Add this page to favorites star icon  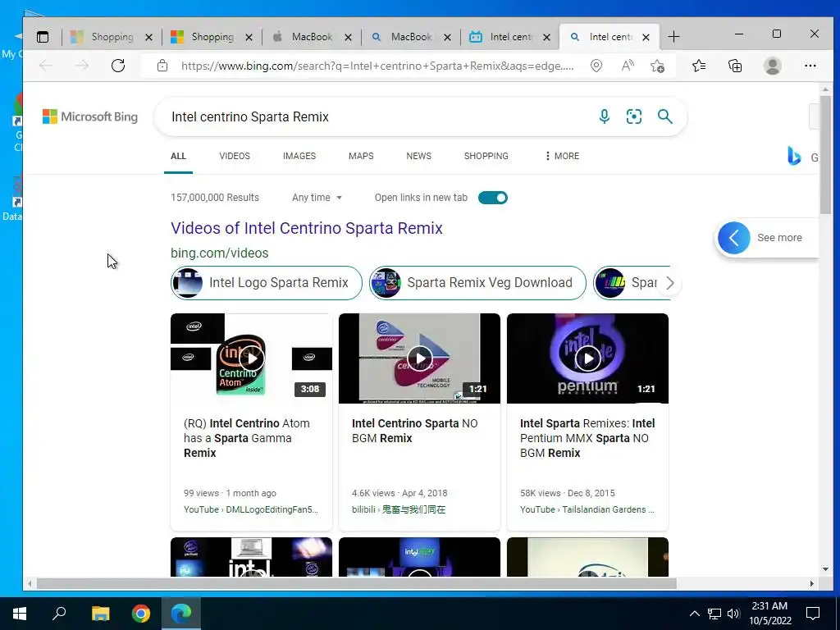click(x=657, y=66)
